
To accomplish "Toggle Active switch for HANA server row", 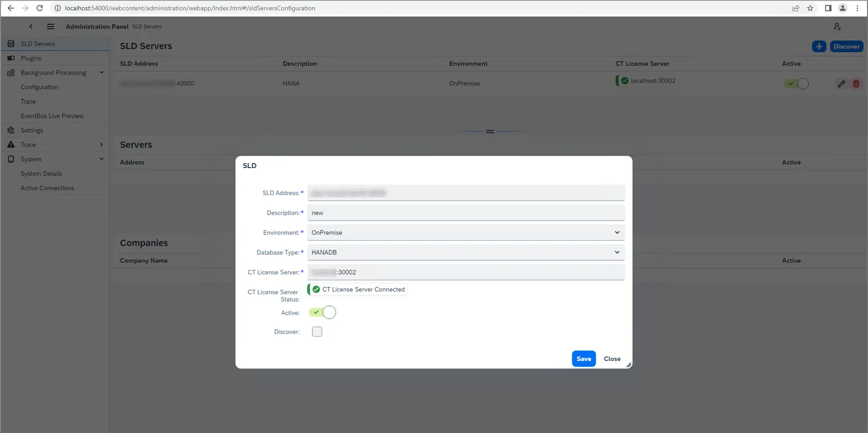I will tap(796, 84).
